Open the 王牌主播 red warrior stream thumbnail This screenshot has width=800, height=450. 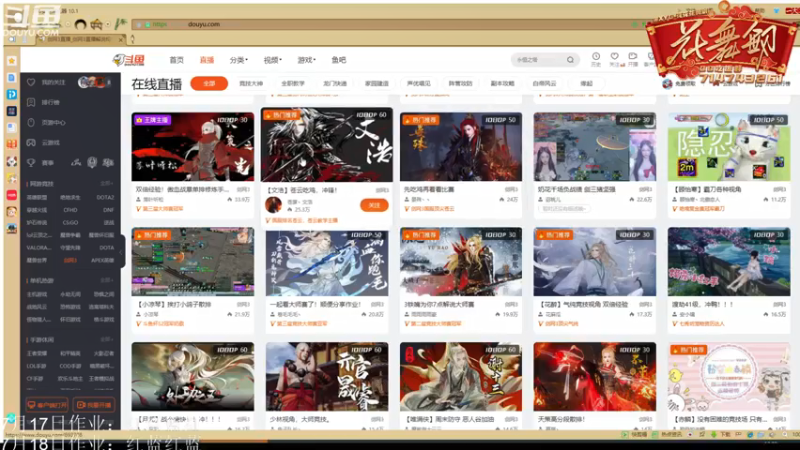pos(192,147)
